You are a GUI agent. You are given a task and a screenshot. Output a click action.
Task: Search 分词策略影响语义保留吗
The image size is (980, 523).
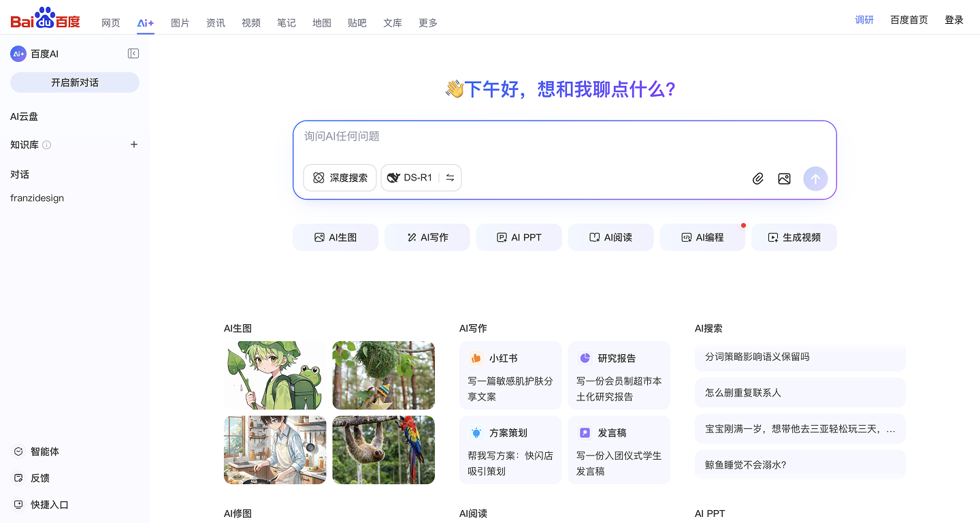pyautogui.click(x=800, y=357)
